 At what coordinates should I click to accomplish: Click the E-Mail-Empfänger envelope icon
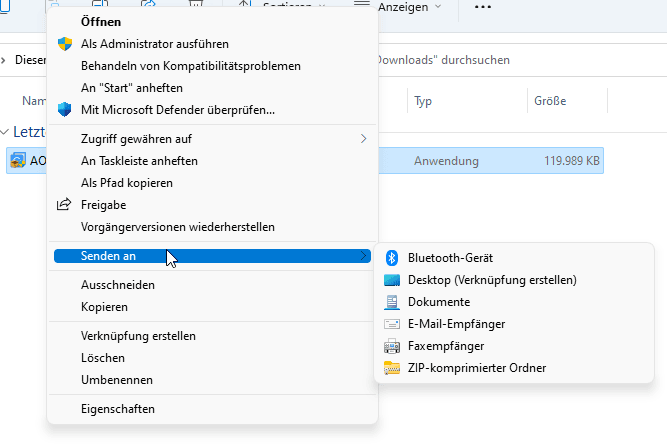point(392,324)
